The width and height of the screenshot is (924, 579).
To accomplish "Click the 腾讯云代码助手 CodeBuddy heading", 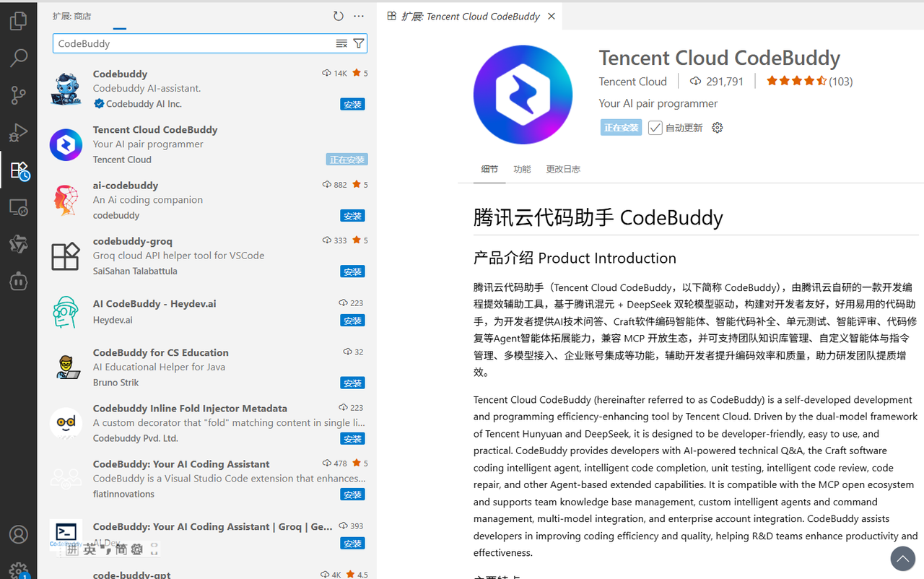I will coord(598,218).
